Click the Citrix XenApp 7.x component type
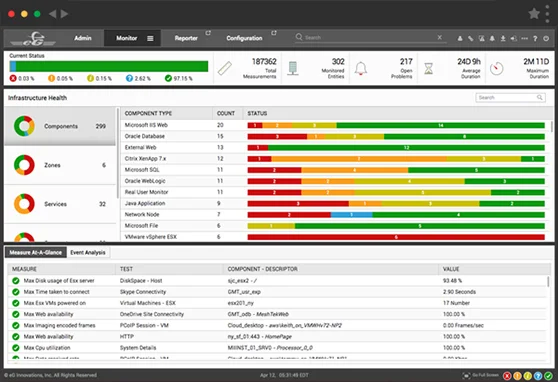Screen dimensions: 558x382 coord(145,158)
